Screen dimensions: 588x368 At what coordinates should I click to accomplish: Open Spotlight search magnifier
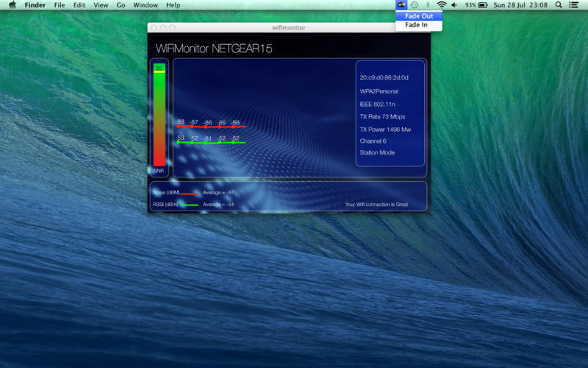coord(559,5)
